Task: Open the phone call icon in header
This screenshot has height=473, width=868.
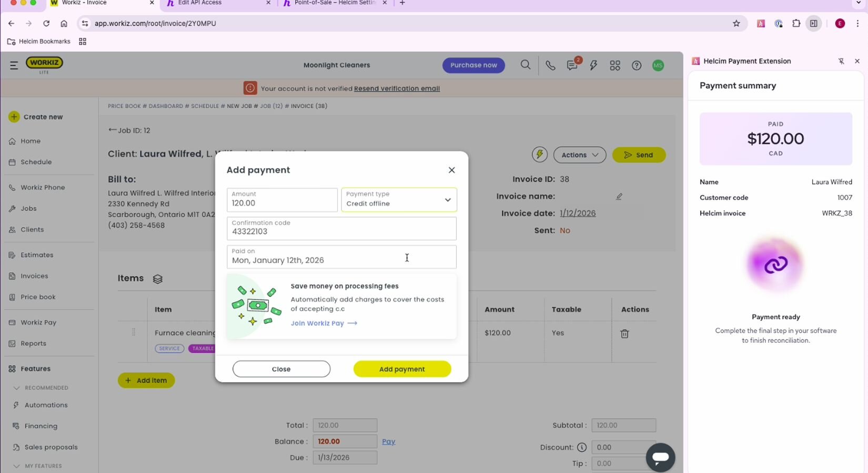Action: 550,66
